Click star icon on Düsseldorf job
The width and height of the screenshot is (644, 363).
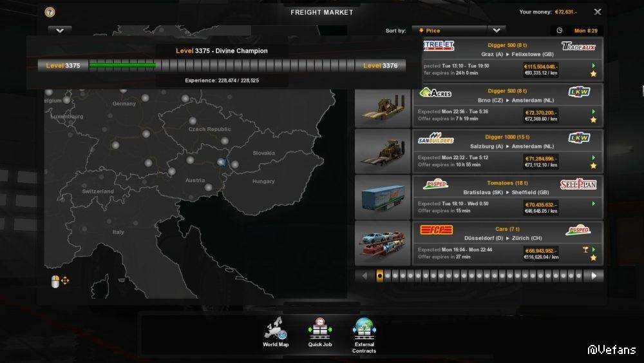click(x=594, y=258)
